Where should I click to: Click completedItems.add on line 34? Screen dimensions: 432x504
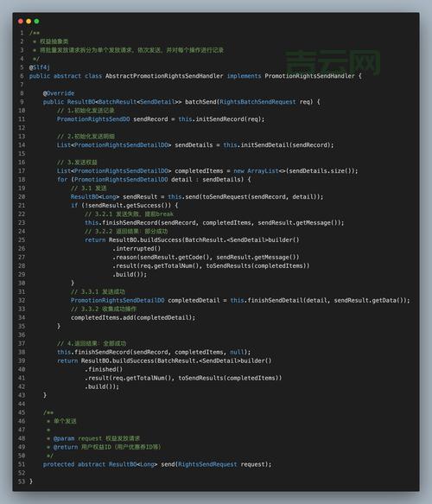click(100, 317)
